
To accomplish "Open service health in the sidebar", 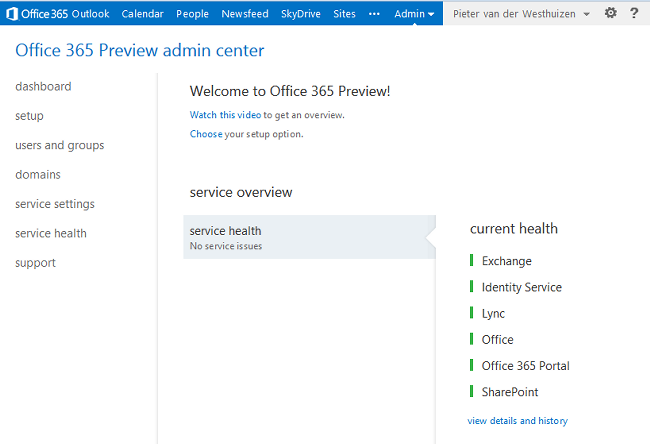I will pyautogui.click(x=51, y=233).
